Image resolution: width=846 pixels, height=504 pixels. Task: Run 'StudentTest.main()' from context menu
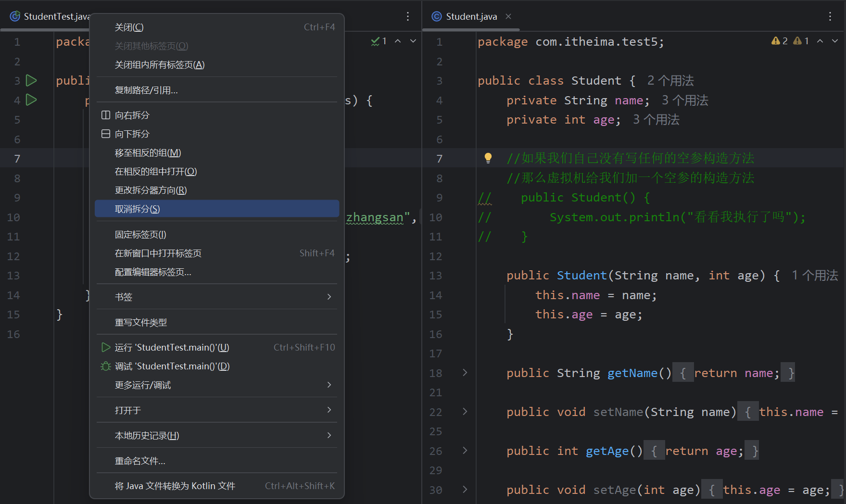pyautogui.click(x=217, y=347)
